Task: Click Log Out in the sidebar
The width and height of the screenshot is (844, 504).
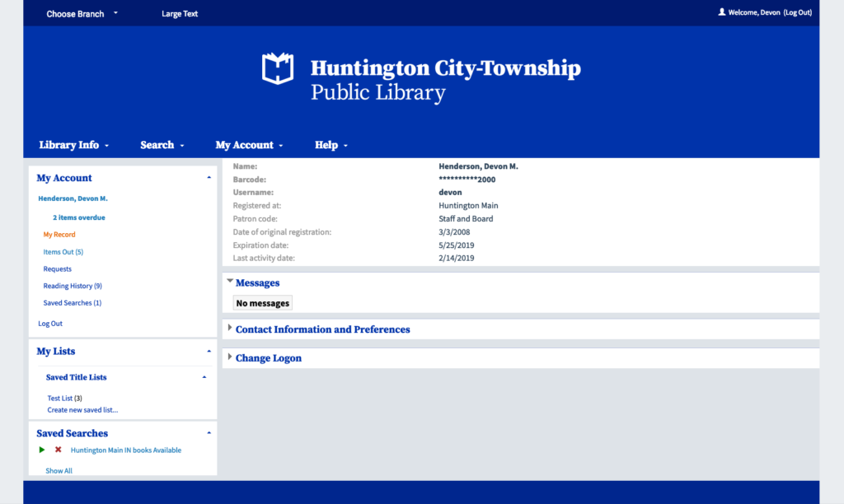Action: tap(50, 324)
